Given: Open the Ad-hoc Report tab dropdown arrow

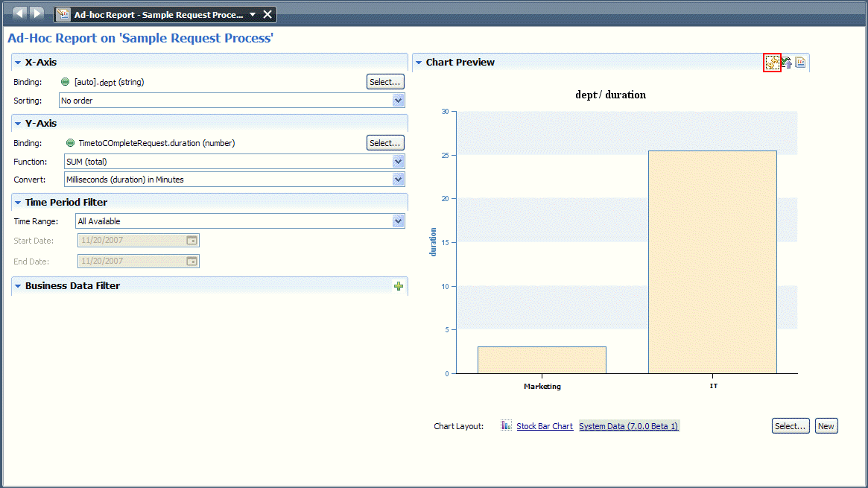Looking at the screenshot, I should [x=253, y=15].
